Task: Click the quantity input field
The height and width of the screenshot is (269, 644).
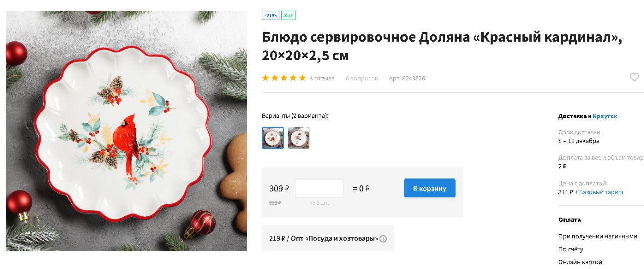Action: [319, 188]
